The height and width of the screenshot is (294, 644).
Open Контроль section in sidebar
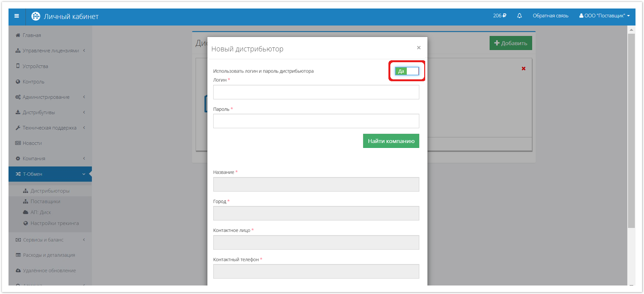point(33,82)
